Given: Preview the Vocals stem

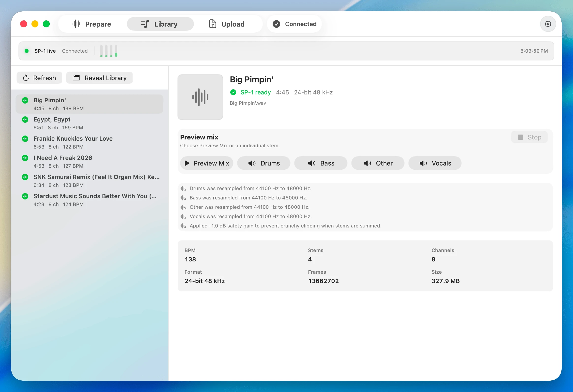Looking at the screenshot, I should pos(435,163).
